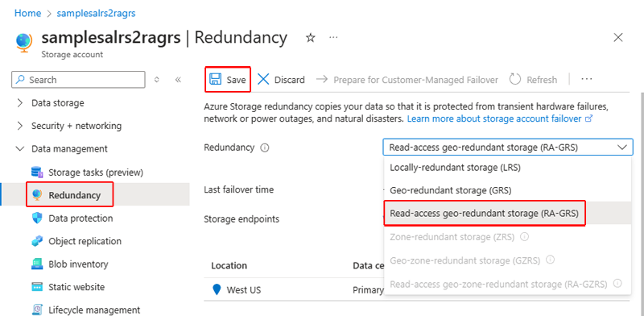Open toolbar overflow ellipsis after Refresh
The height and width of the screenshot is (316, 644).
[587, 80]
